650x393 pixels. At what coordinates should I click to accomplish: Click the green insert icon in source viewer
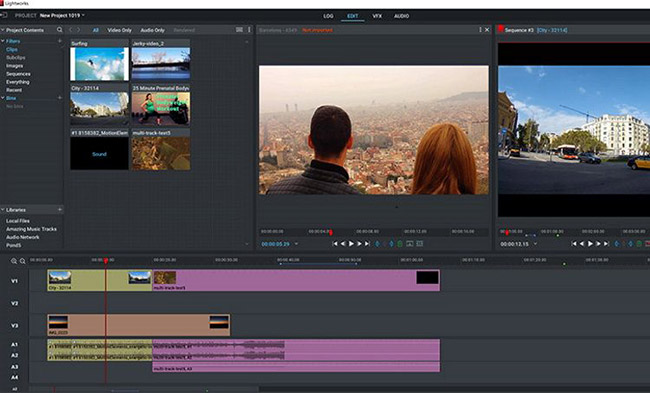pyautogui.click(x=400, y=244)
